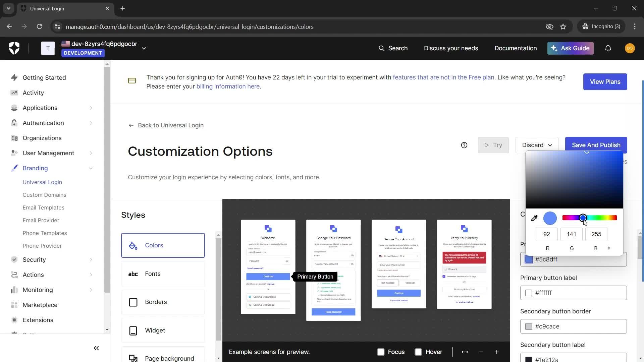Open the billing information here link
The width and height of the screenshot is (644, 362).
[228, 86]
